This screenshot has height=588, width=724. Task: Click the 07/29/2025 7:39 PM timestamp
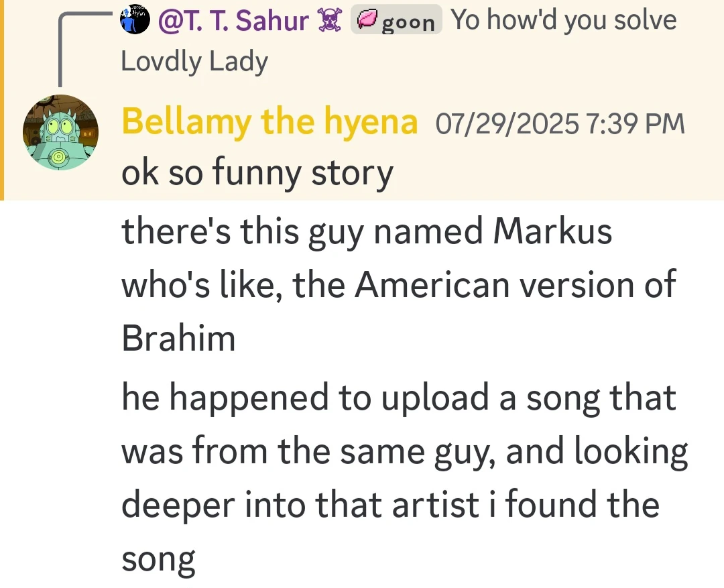click(560, 124)
